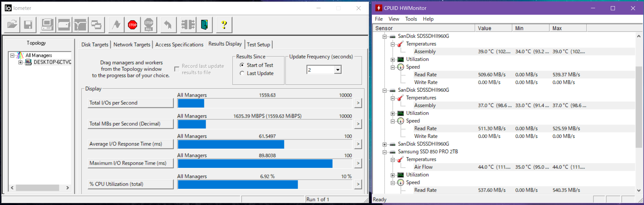Open the File menu in HWMonitor

click(379, 19)
